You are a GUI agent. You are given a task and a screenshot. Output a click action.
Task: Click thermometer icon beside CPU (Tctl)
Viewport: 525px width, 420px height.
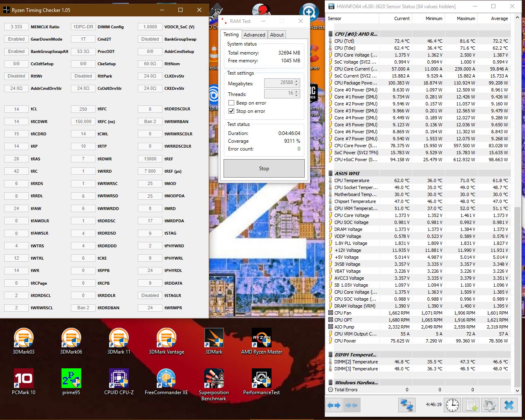click(331, 41)
